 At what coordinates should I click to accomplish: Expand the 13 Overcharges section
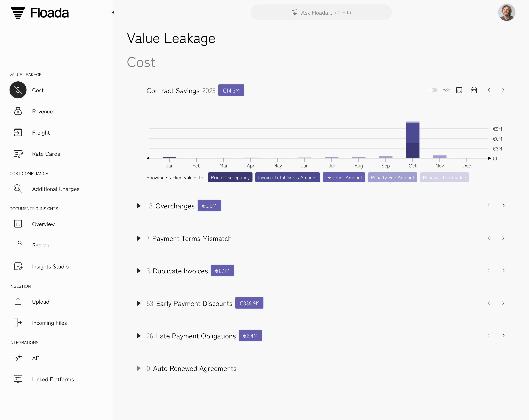click(x=139, y=206)
